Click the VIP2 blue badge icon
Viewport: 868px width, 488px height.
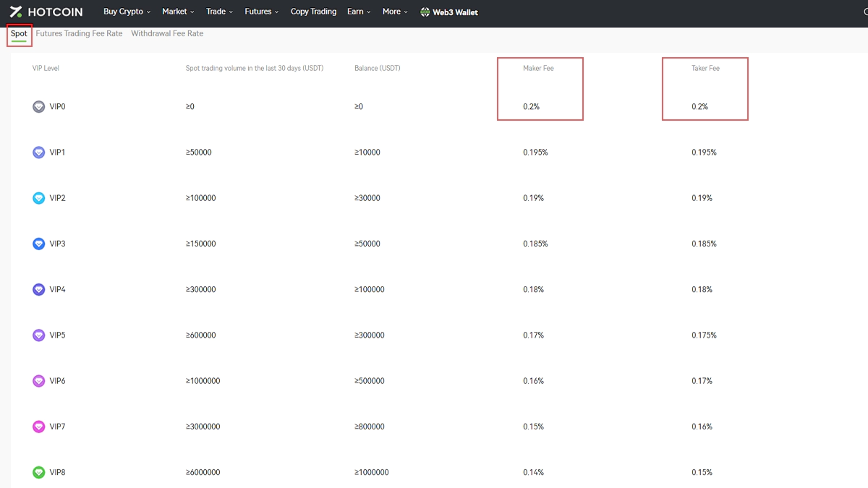38,198
